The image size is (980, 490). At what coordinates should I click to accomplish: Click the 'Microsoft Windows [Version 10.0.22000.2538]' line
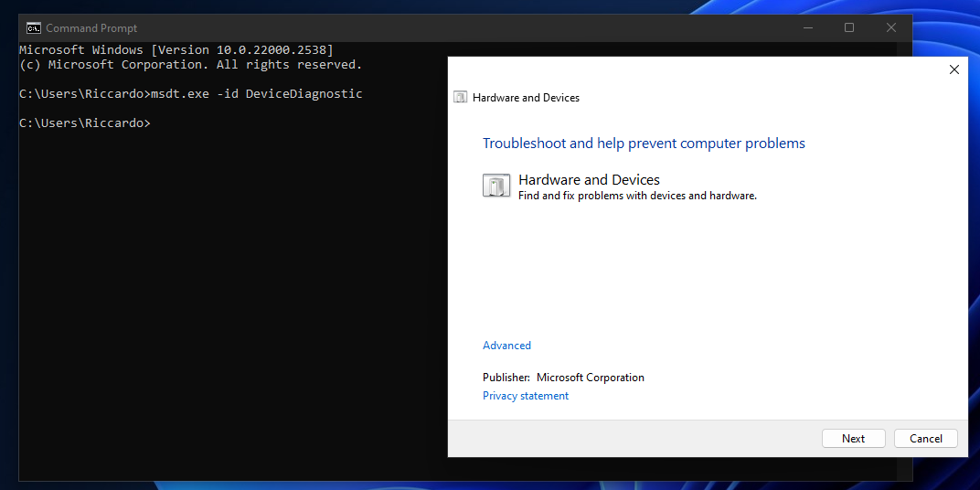click(176, 49)
